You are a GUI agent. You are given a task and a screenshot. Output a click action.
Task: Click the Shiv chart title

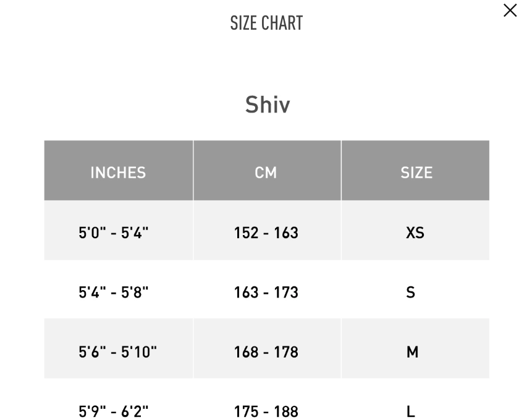tap(266, 104)
